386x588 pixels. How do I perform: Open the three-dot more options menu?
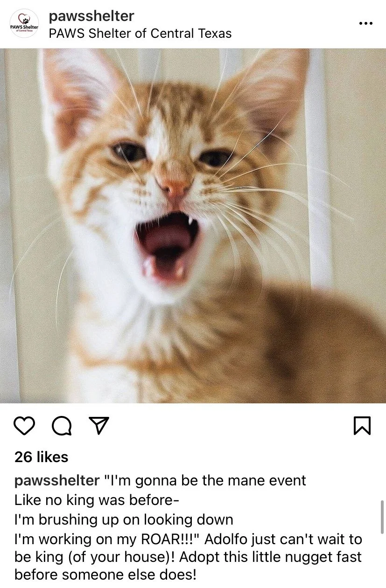[x=366, y=23]
